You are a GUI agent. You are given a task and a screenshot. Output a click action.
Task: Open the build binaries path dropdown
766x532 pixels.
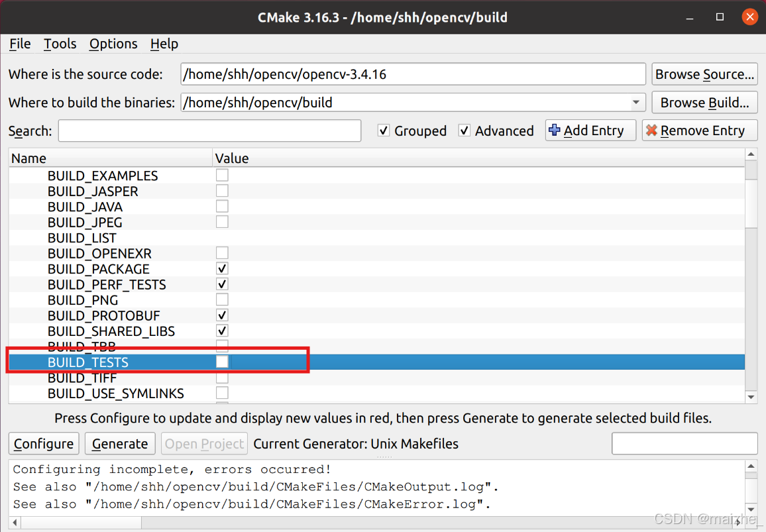pyautogui.click(x=635, y=103)
